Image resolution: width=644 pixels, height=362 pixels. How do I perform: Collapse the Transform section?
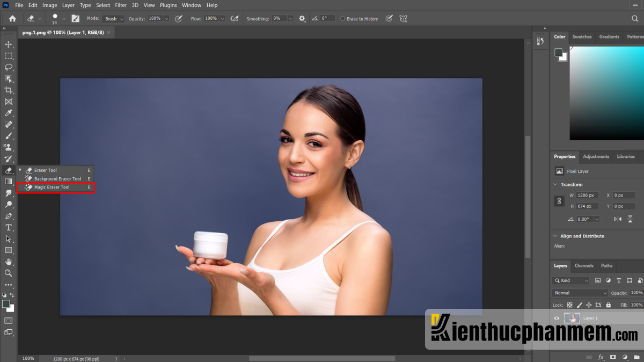[555, 184]
